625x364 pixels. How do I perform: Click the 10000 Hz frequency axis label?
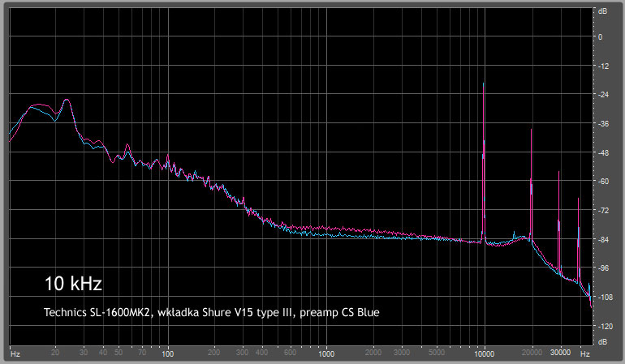click(x=485, y=353)
